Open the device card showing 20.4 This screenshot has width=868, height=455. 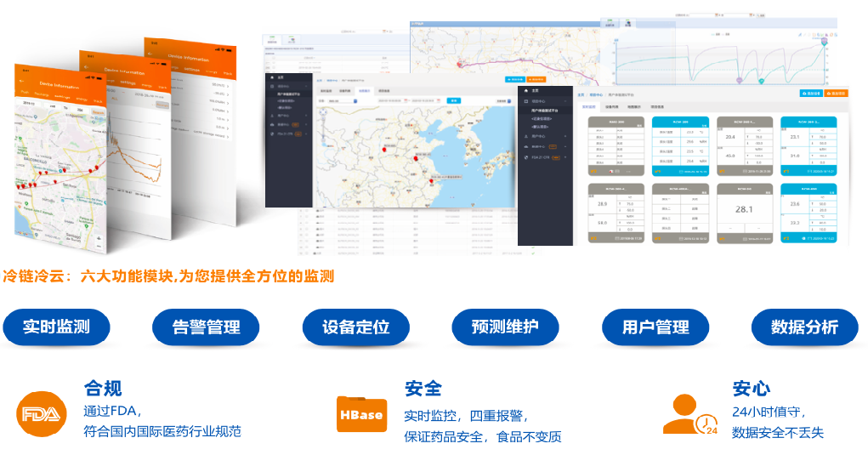pyautogui.click(x=745, y=146)
